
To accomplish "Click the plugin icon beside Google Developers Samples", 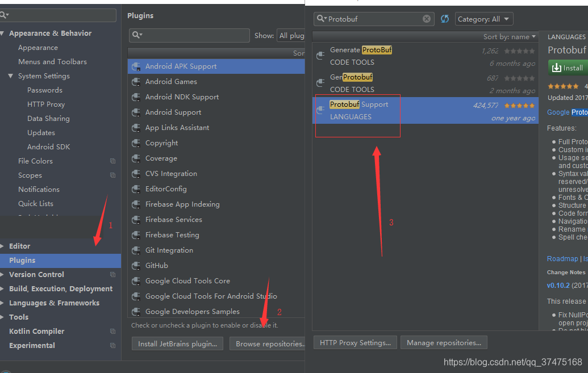I will click(136, 312).
